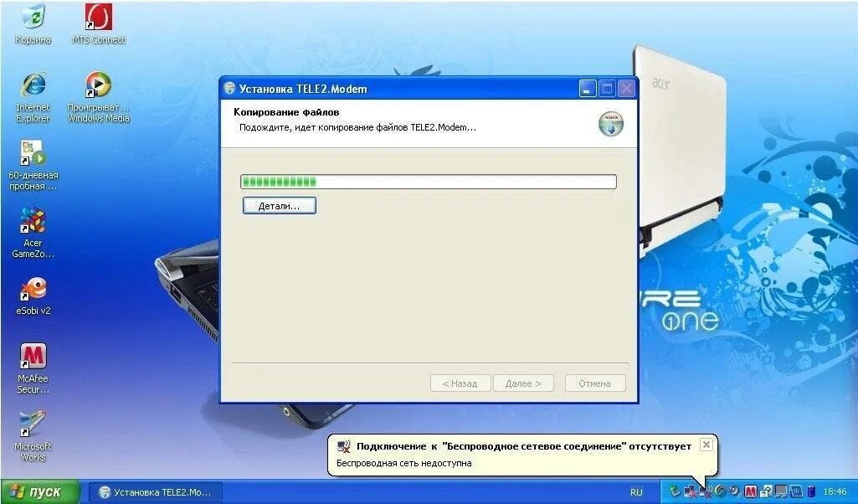Screen dimensions: 858x504
Task: Click the disc-shaped tray icon
Action: (734, 491)
